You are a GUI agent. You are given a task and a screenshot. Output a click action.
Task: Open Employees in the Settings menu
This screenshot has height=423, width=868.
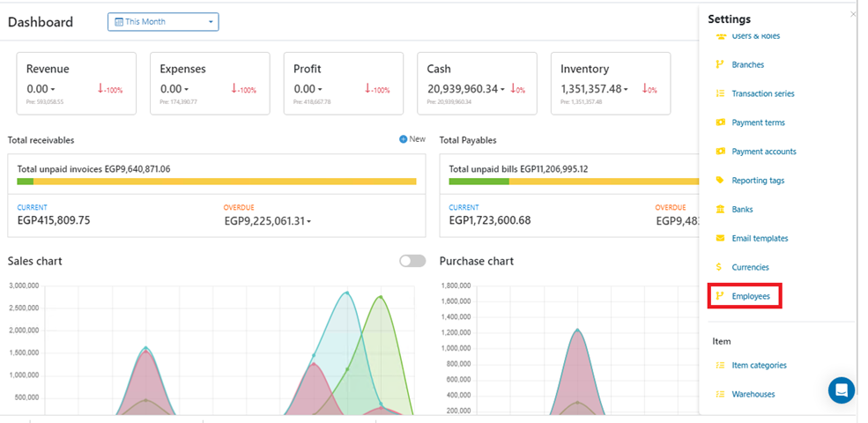[750, 296]
